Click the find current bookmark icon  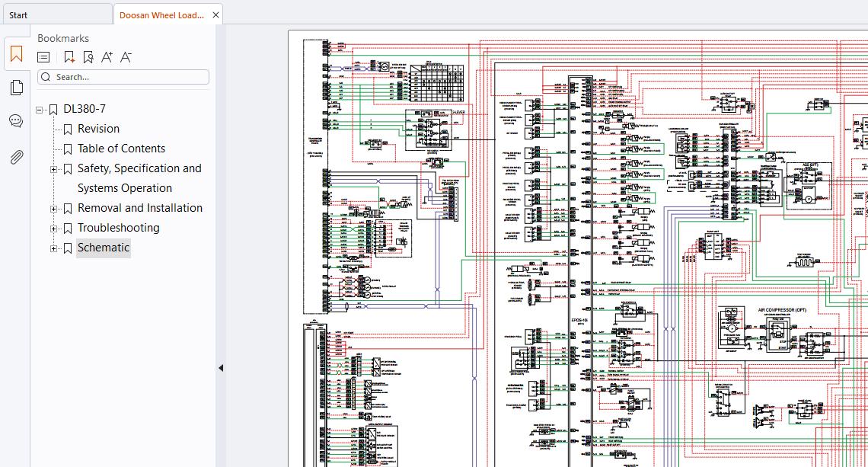pos(88,57)
